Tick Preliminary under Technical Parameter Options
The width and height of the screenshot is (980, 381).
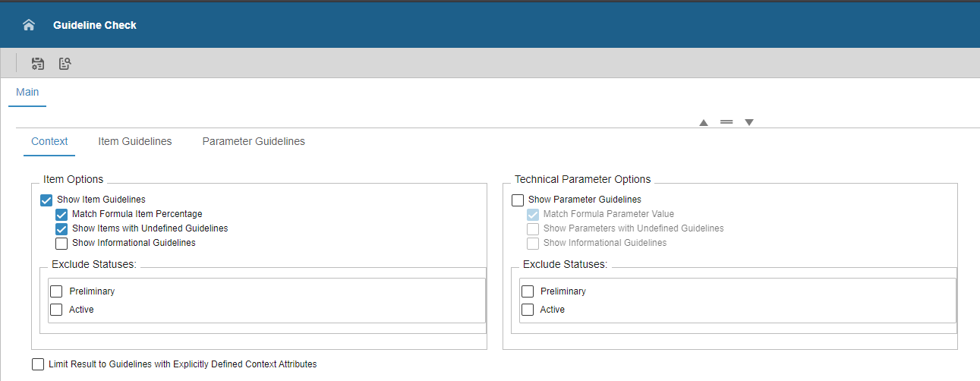(x=528, y=291)
